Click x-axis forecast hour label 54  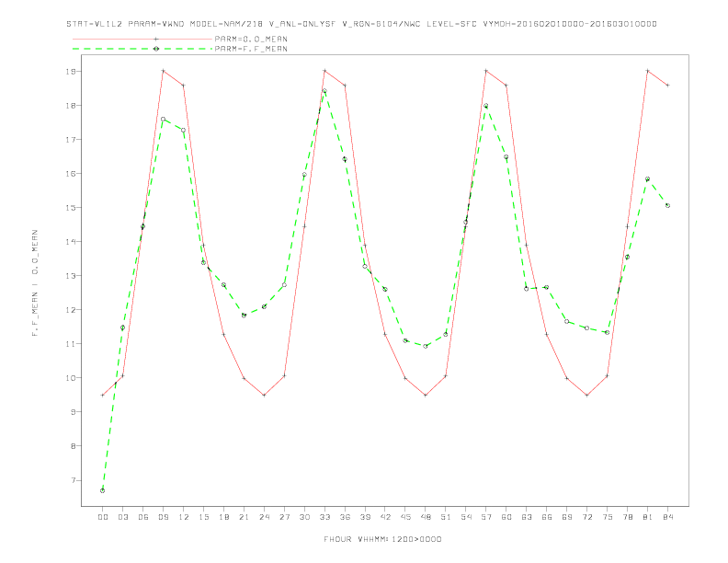(466, 517)
